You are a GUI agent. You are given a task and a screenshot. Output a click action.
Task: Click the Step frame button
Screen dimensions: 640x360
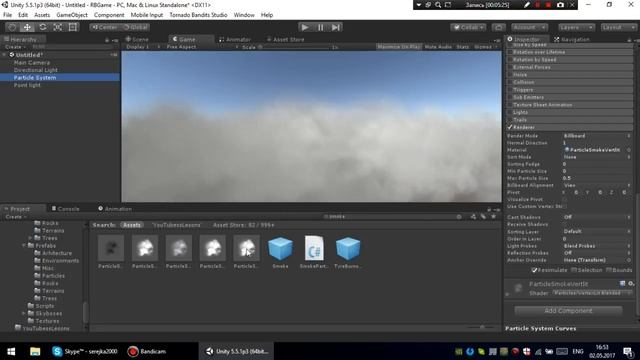(336, 27)
